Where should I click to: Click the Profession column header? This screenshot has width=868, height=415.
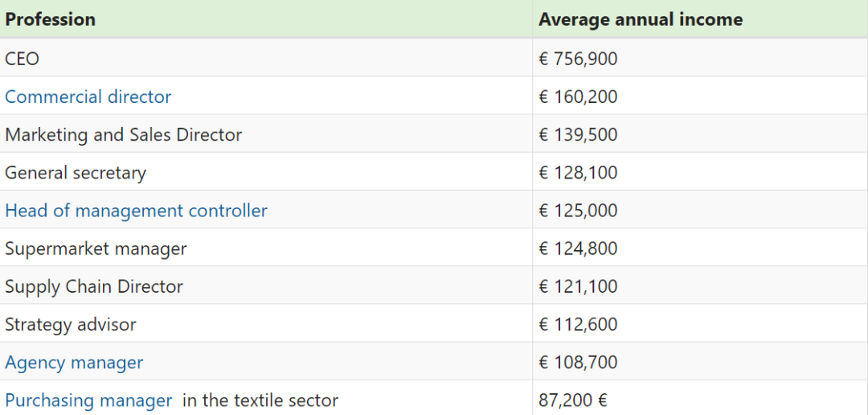click(x=50, y=19)
